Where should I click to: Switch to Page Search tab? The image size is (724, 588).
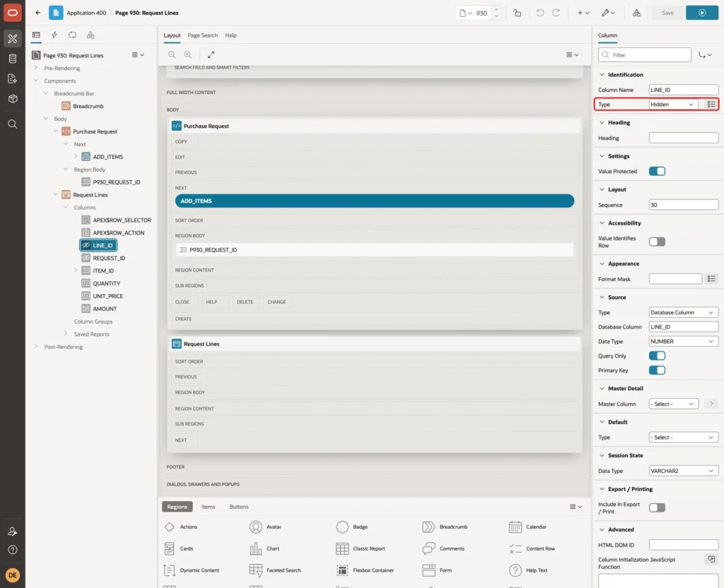202,35
